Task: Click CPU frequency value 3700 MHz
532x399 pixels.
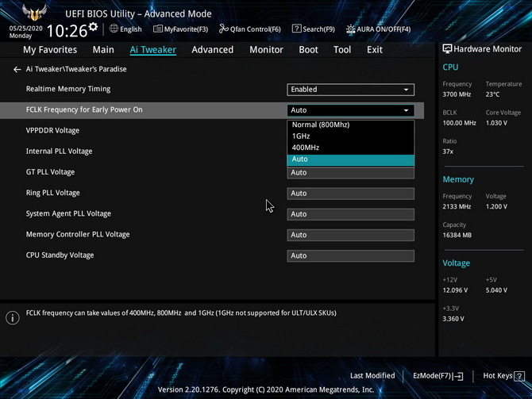Action: tap(457, 94)
